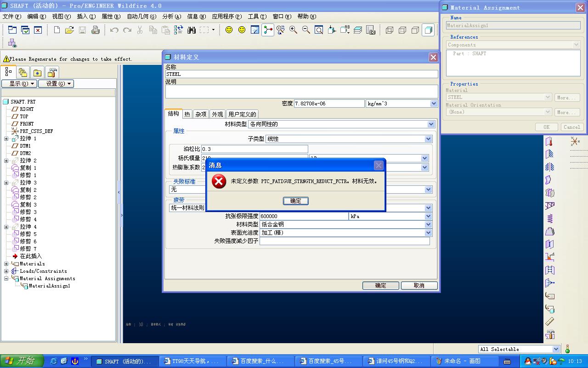
Task: Click the zoom in magnifier icon
Action: [293, 30]
